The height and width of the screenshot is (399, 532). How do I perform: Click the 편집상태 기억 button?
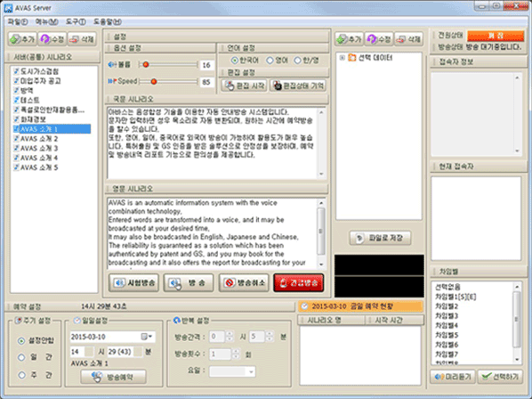[297, 85]
